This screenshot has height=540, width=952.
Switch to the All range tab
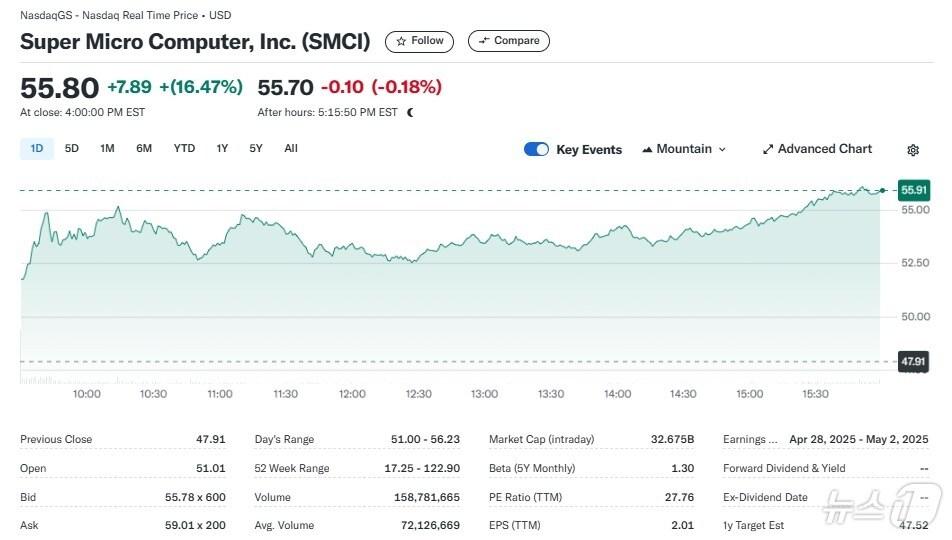pyautogui.click(x=291, y=149)
